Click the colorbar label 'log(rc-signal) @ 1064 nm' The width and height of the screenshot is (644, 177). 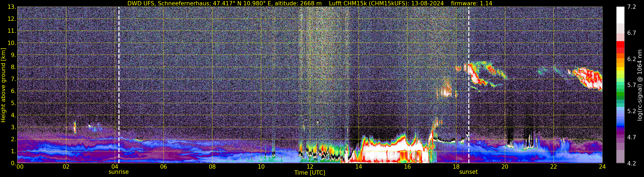(640, 85)
